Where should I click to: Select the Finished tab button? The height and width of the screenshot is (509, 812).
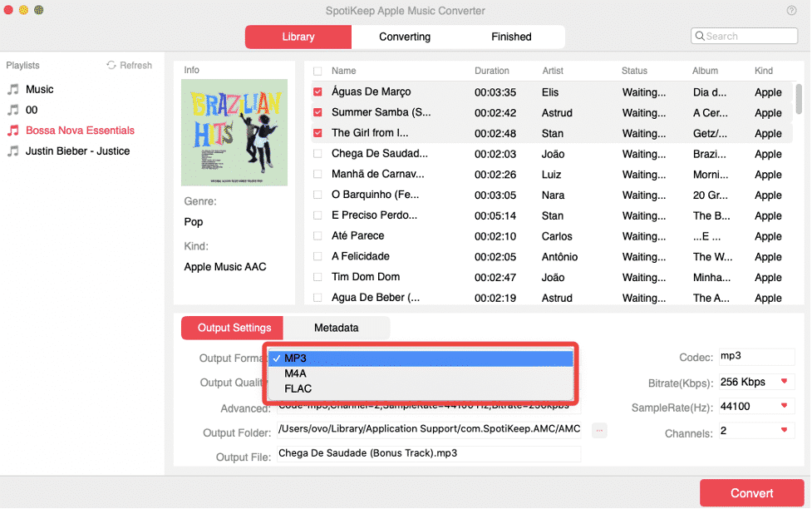click(510, 37)
